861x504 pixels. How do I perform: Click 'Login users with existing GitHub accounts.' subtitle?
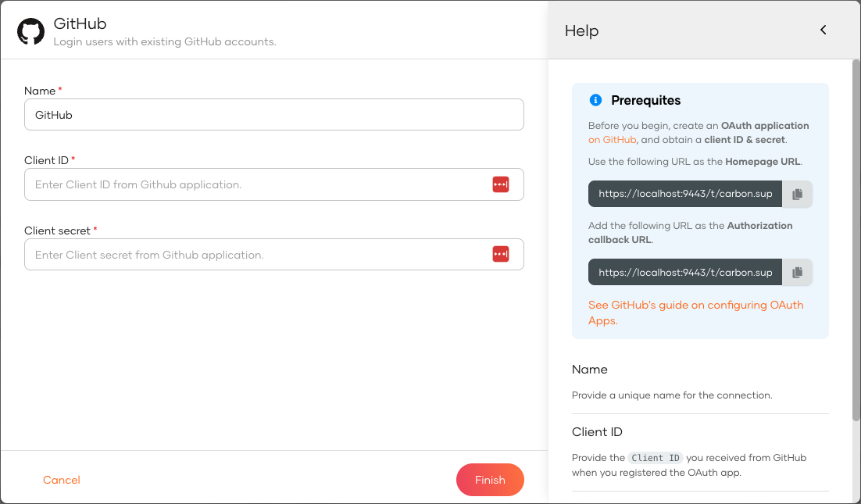pos(165,41)
